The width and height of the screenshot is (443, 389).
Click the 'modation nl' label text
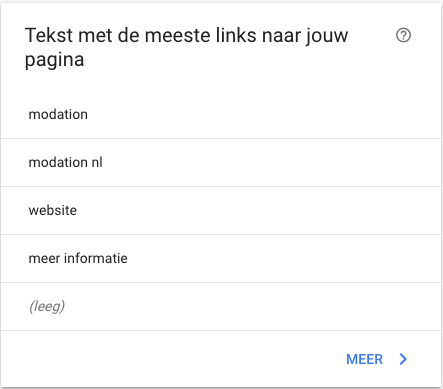coord(66,162)
